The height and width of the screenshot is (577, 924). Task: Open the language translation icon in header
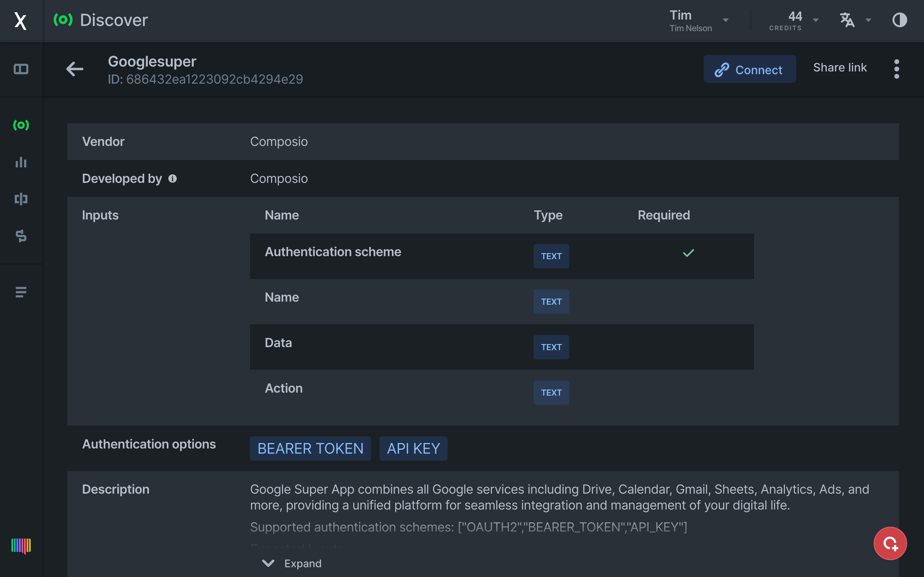pyautogui.click(x=848, y=20)
